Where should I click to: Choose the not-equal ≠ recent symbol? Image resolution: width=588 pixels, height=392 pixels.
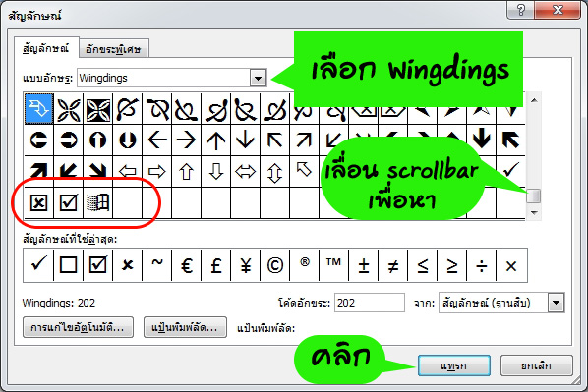392,265
